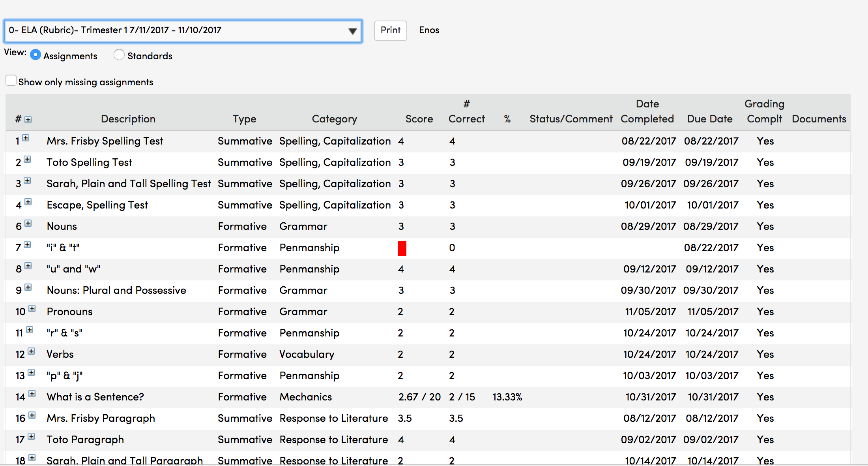Expand row 1 Mrs. Frisby Spelling Test

pyautogui.click(x=26, y=138)
